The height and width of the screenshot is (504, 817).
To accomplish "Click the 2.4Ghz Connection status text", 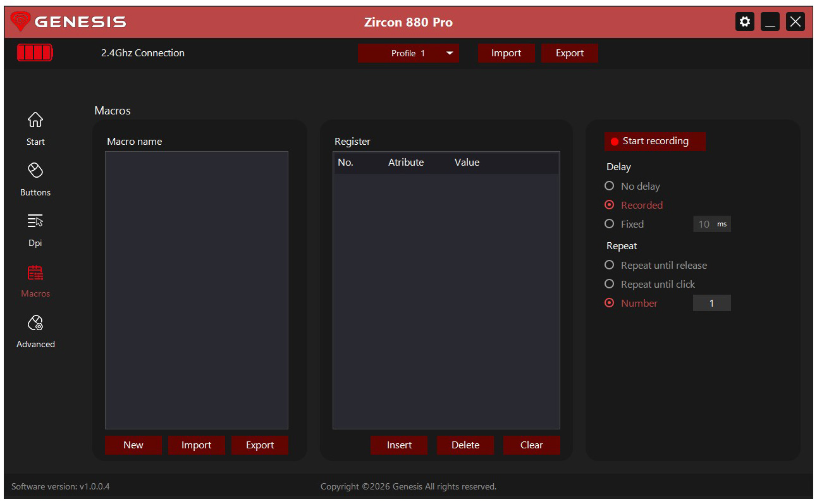I will coord(143,53).
